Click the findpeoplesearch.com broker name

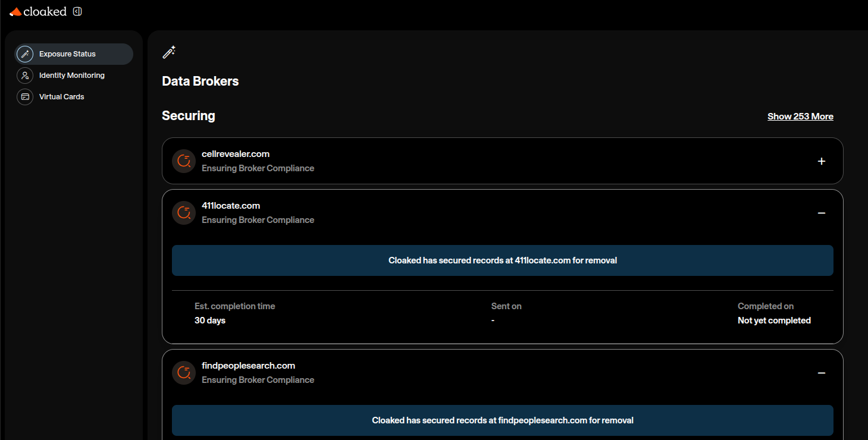click(249, 366)
